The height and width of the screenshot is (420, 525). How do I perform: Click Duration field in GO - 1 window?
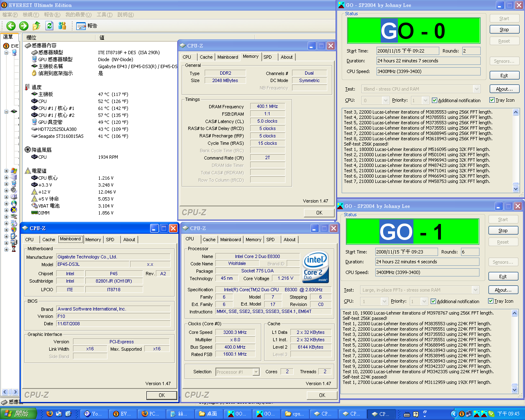427,262
